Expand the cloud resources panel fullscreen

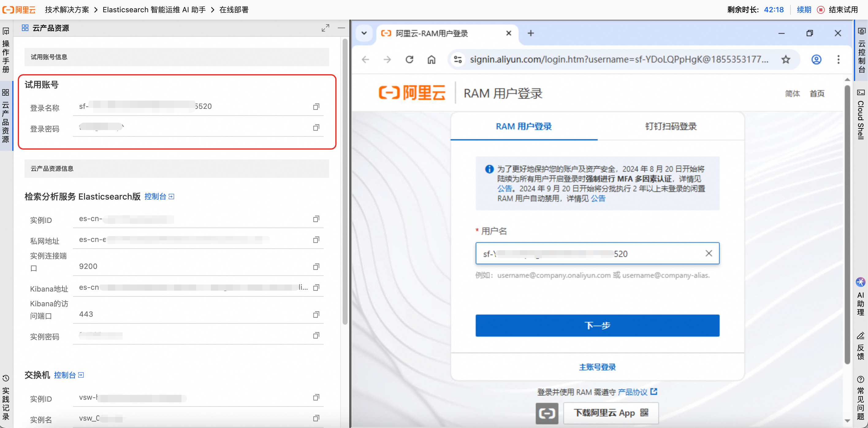pos(325,28)
